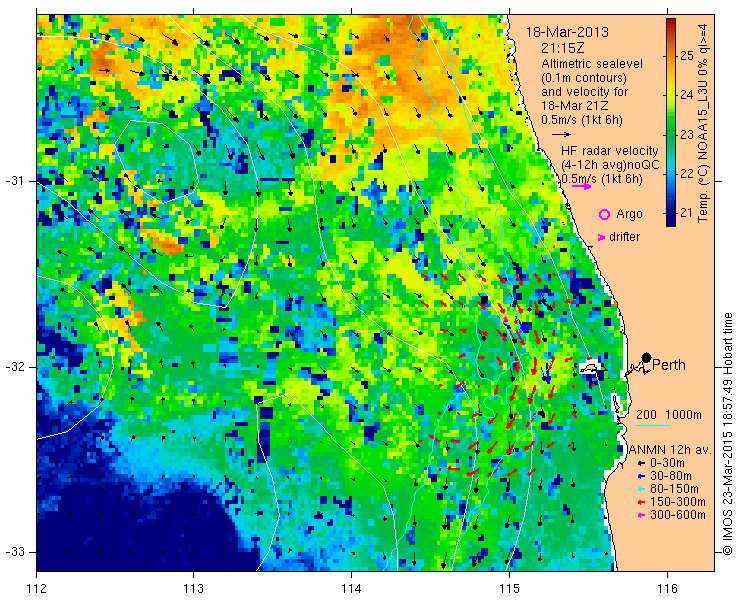This screenshot has height=600, width=740.
Task: Click the magenta Argo circle legend symbol
Action: [x=604, y=214]
